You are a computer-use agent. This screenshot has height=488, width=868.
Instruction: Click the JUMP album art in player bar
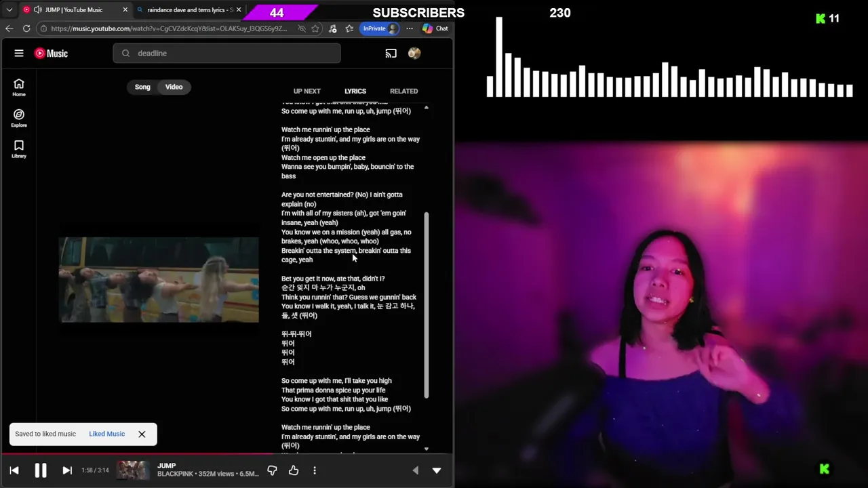tap(133, 470)
